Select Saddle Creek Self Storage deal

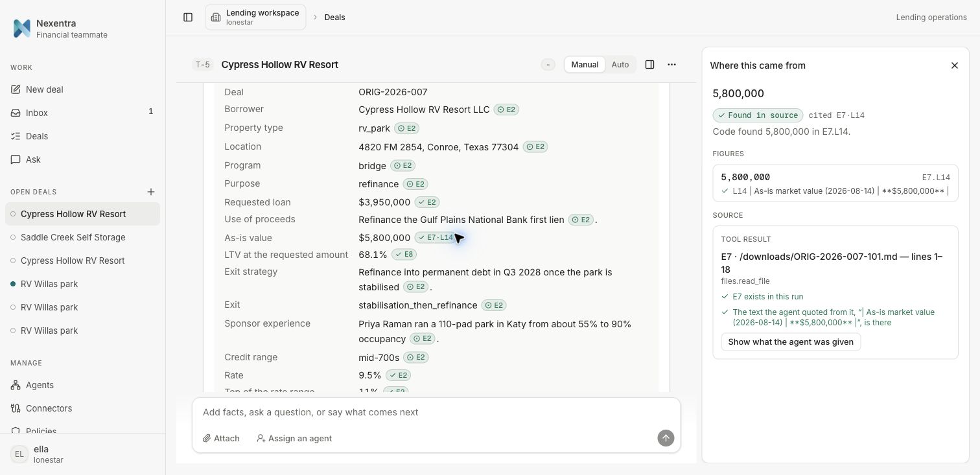(82, 237)
